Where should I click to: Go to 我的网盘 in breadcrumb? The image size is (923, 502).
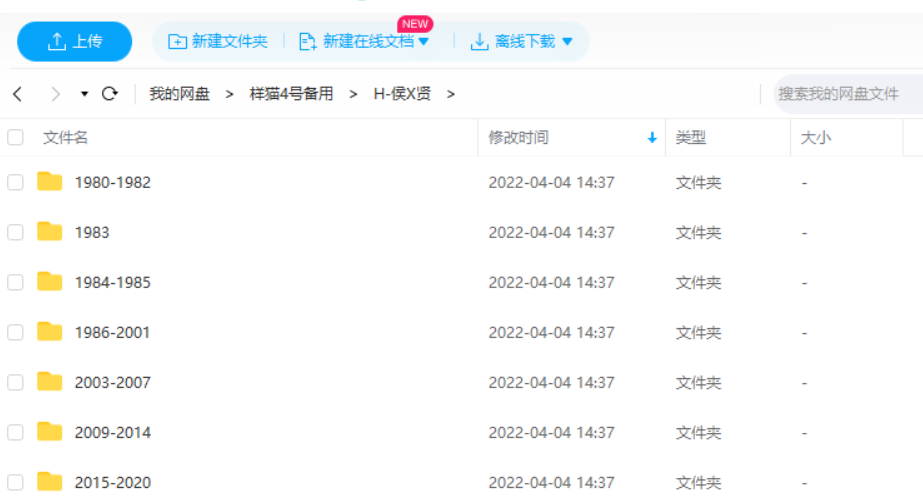[x=179, y=94]
